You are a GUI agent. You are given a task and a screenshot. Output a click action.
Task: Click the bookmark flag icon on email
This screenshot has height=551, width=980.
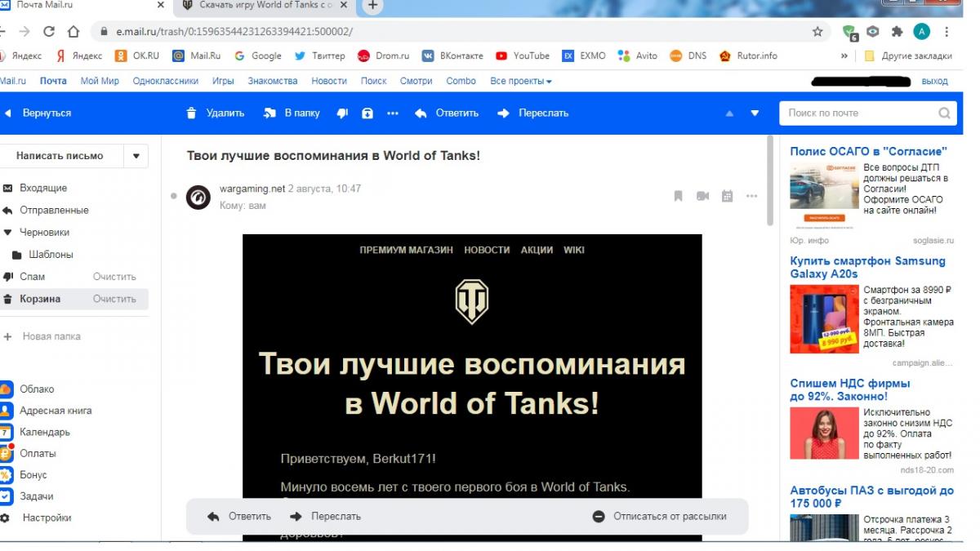click(x=678, y=196)
